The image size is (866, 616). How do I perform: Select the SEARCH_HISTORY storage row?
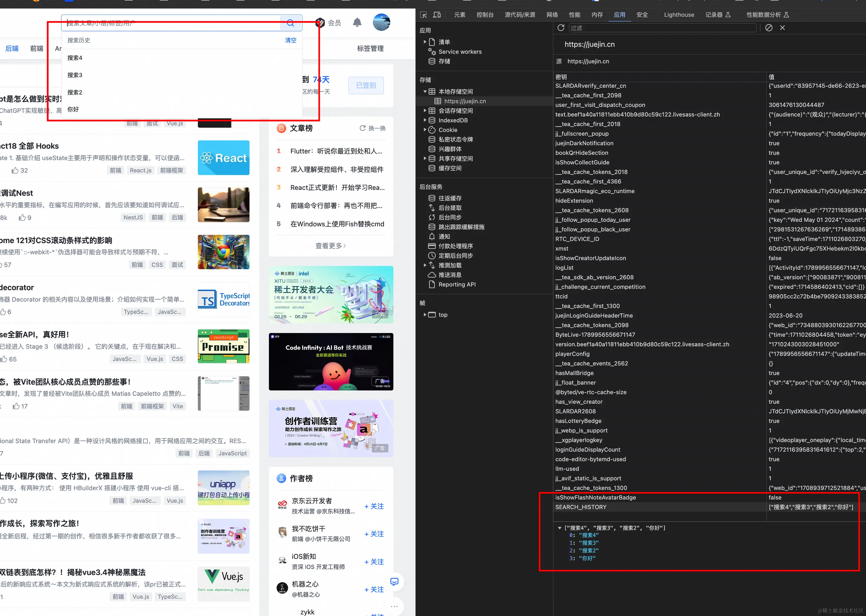pyautogui.click(x=580, y=507)
